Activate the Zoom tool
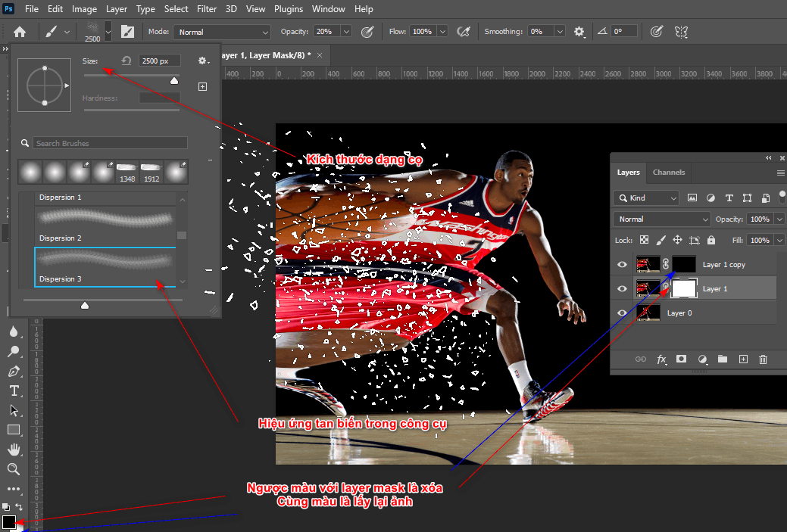This screenshot has width=787, height=532. (14, 469)
